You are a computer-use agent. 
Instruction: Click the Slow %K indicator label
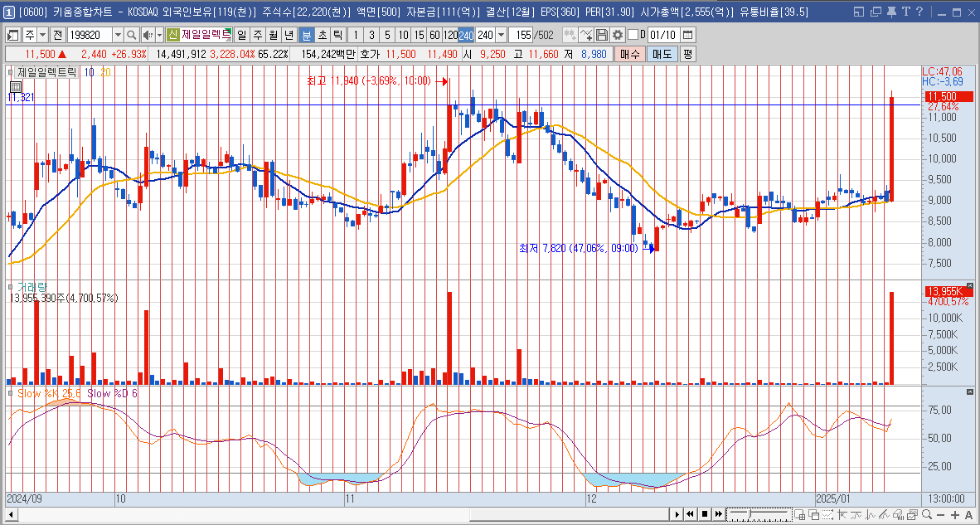49,394
